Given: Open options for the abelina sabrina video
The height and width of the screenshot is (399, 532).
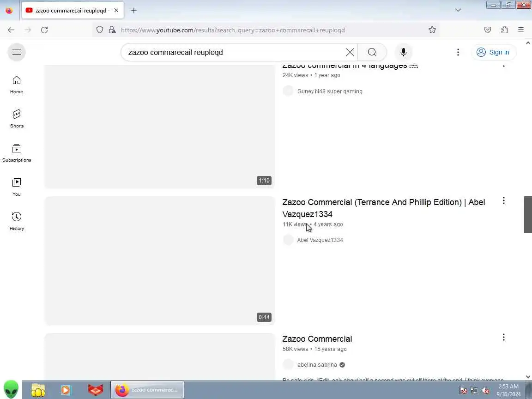Looking at the screenshot, I should [503, 337].
